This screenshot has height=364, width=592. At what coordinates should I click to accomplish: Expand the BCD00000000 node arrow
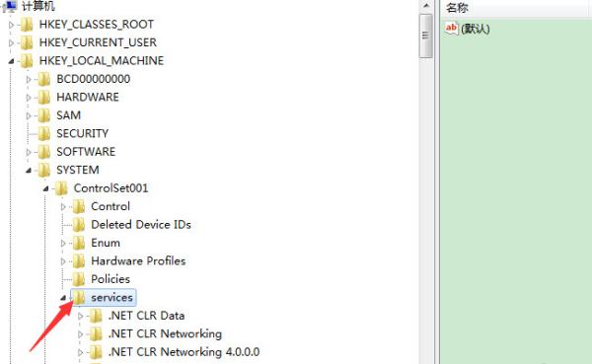coord(29,79)
